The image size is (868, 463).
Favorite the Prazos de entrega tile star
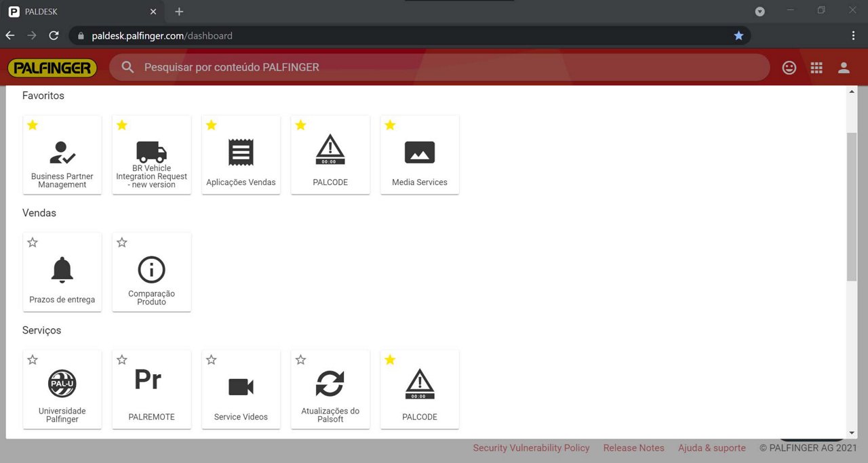click(33, 243)
